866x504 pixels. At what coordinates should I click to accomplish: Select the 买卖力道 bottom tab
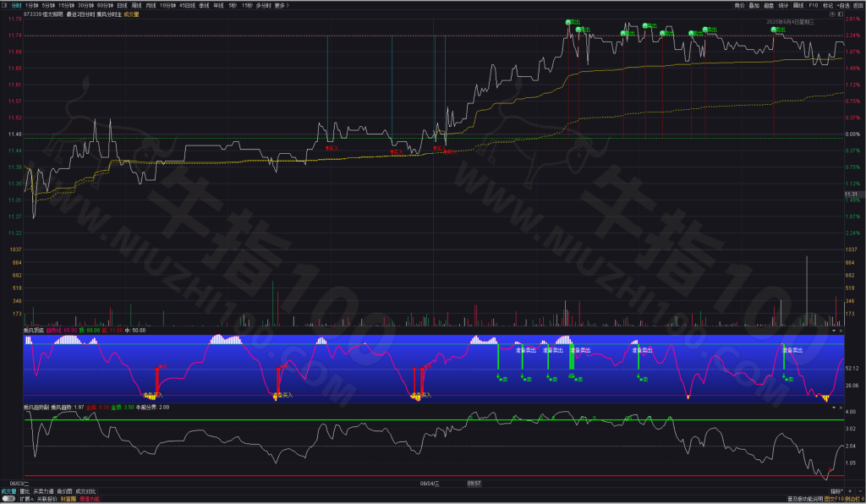[44, 491]
